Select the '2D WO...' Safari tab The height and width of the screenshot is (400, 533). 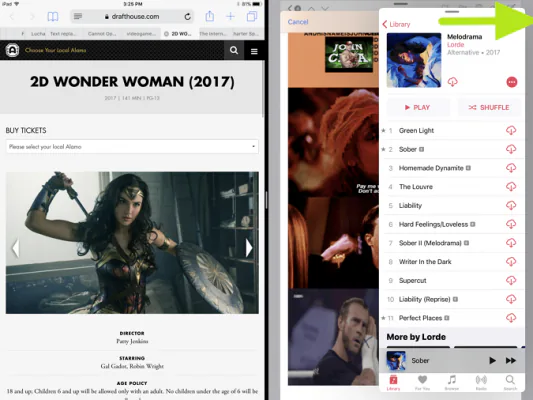178,34
